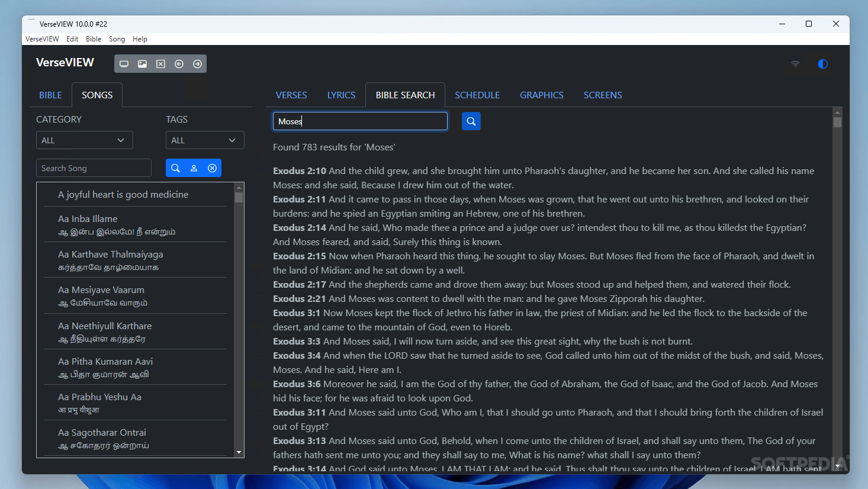Switch to the BIBLE tab

(x=50, y=95)
